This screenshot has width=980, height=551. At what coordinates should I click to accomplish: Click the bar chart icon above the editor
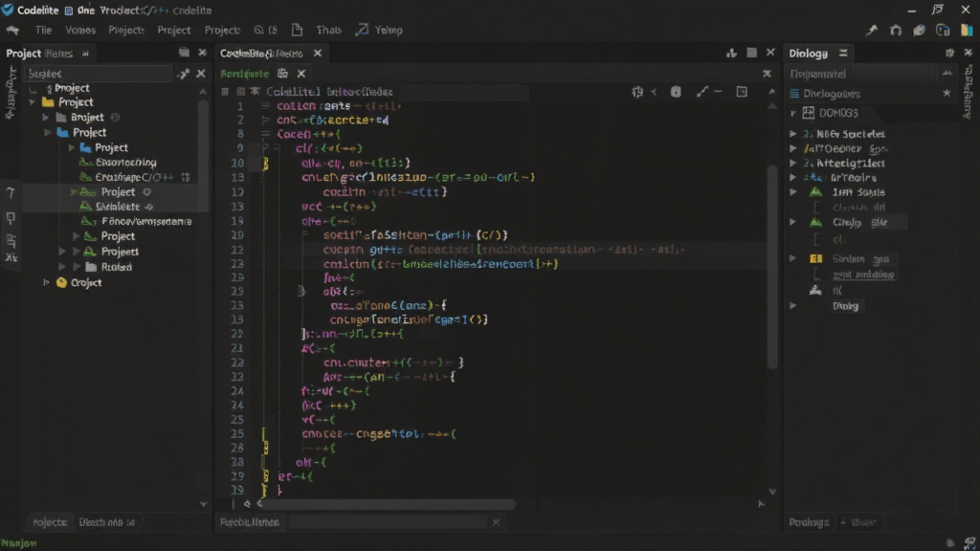pyautogui.click(x=731, y=54)
